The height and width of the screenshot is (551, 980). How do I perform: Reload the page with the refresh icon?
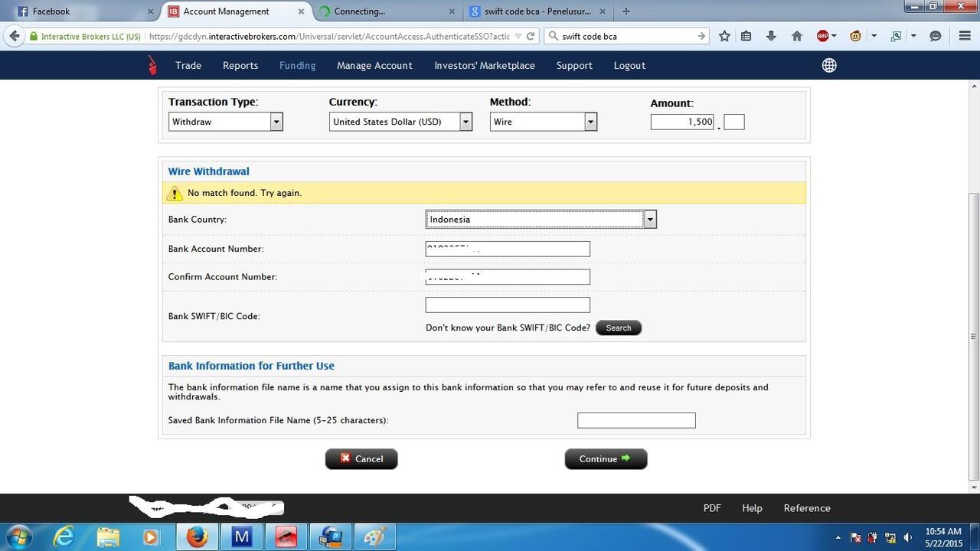pyautogui.click(x=531, y=36)
